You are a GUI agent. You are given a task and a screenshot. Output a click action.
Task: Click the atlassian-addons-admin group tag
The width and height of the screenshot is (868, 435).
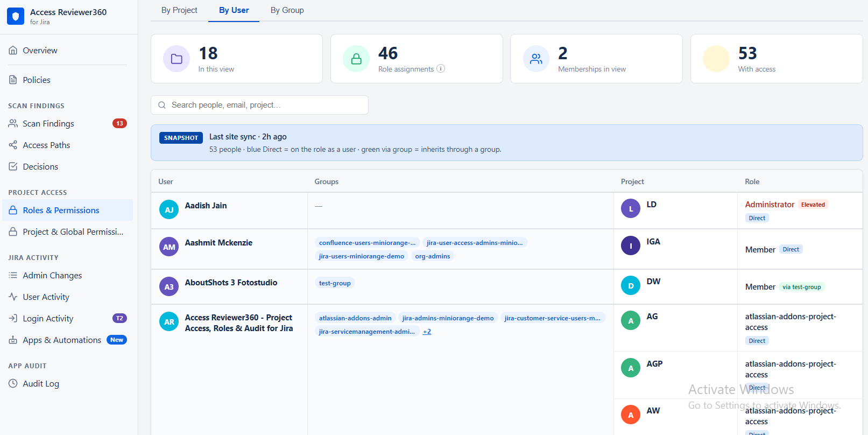355,318
